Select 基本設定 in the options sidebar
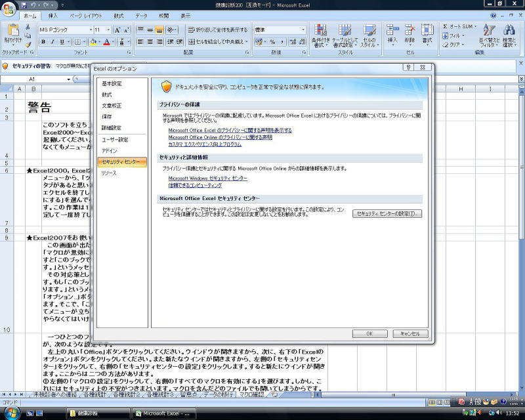 [x=122, y=84]
